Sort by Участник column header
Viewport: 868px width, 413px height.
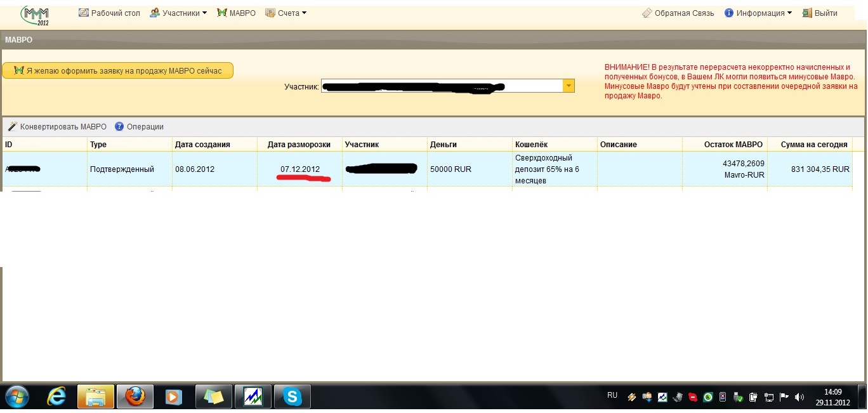point(385,145)
